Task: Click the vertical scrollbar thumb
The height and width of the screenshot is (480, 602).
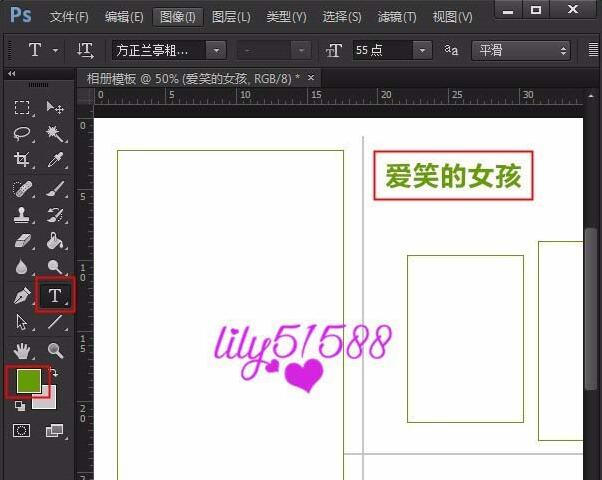Action: coord(590,309)
